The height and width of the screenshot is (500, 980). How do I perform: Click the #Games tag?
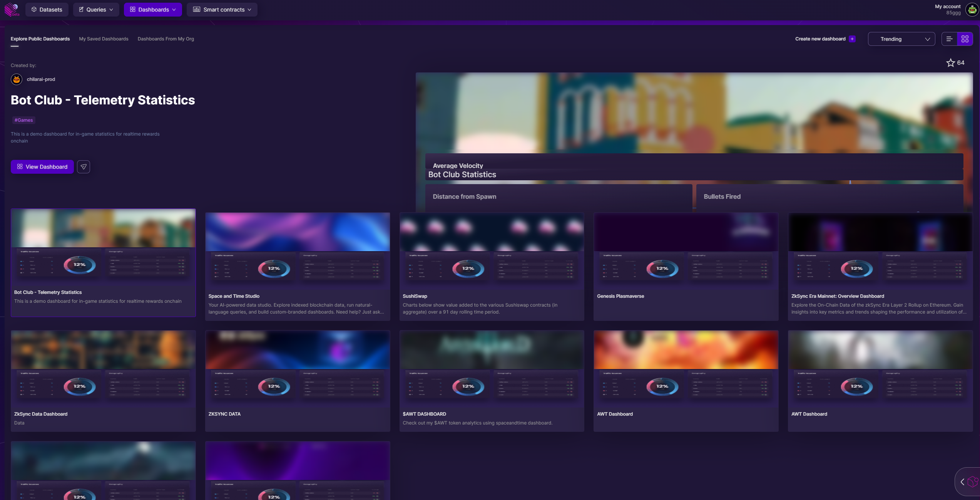pyautogui.click(x=24, y=120)
